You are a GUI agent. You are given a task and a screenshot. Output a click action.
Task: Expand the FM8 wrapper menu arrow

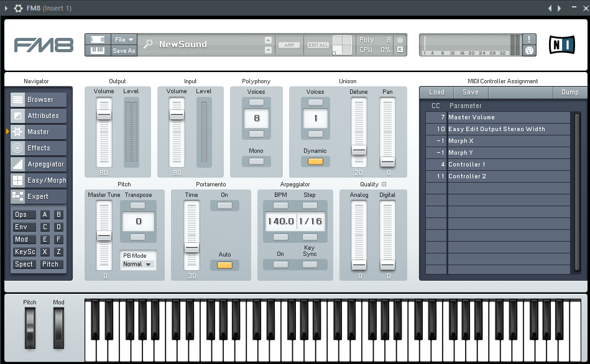point(6,8)
